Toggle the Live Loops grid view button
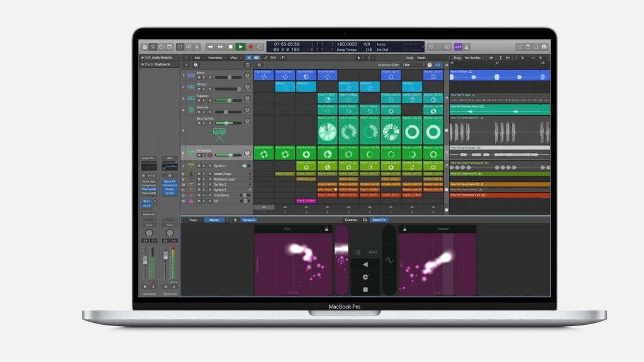The height and width of the screenshot is (362, 644). click(249, 57)
